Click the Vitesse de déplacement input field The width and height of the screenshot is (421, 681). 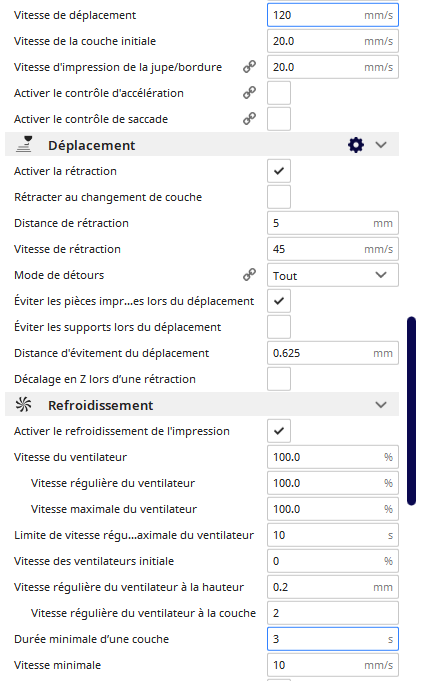pyautogui.click(x=333, y=15)
